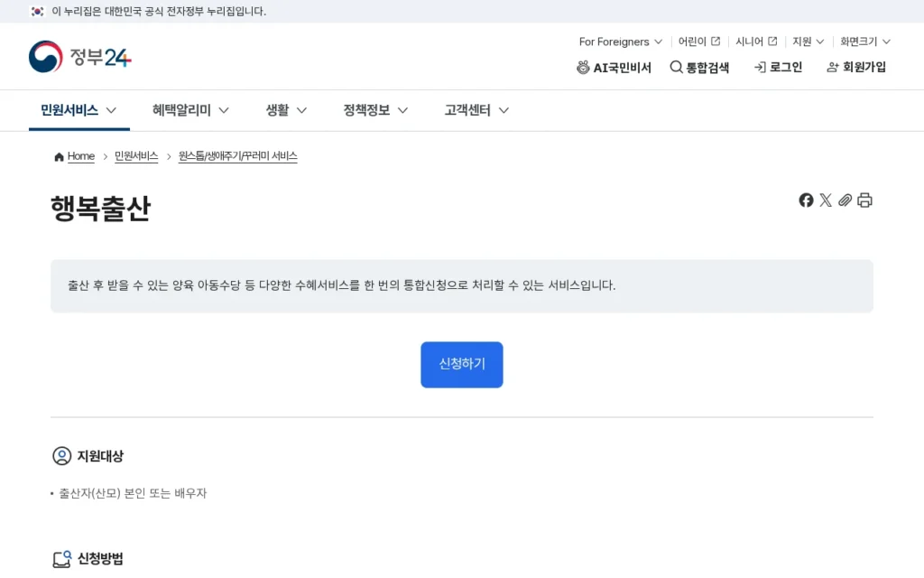Viewport: 924px width, 578px height.
Task: Click the 행복출산 page title
Action: (101, 209)
